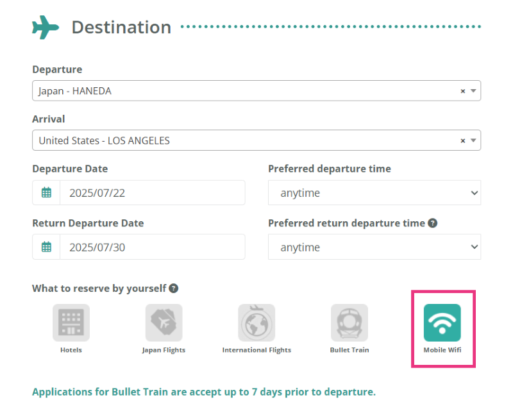
Task: Toggle the Hotels reserve-by-yourself icon
Action: (x=71, y=323)
